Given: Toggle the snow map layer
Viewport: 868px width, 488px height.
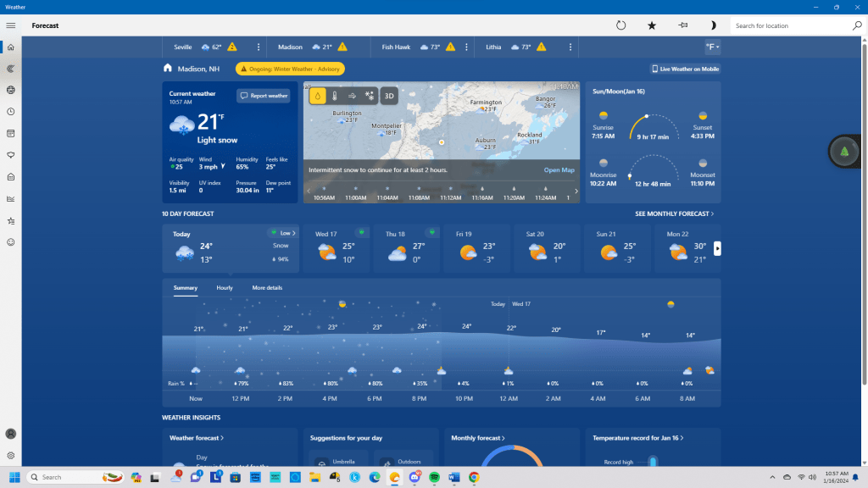Looking at the screenshot, I should [370, 96].
